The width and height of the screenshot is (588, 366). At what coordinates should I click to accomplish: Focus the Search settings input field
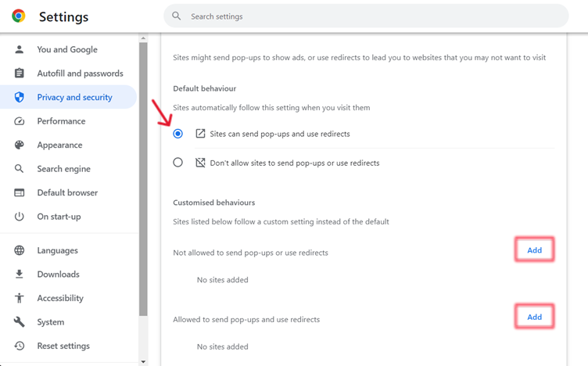tap(366, 16)
